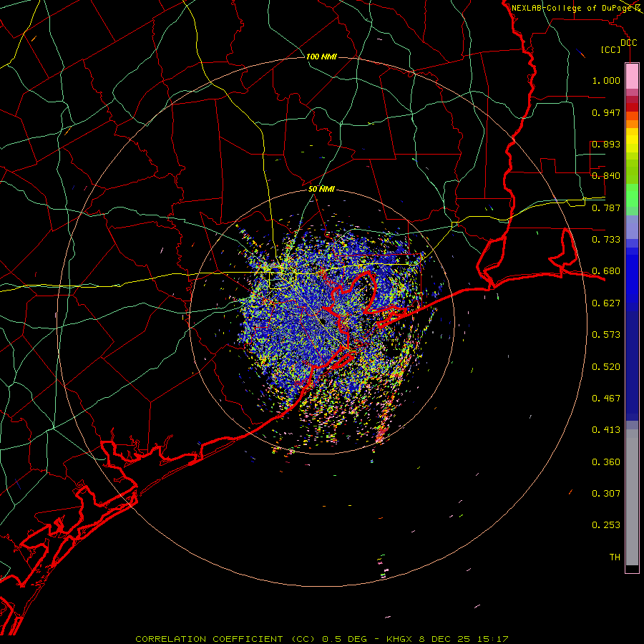Image resolution: width=644 pixels, height=644 pixels.
Task: Click the 100 NMI range ring label
Action: pos(321,57)
